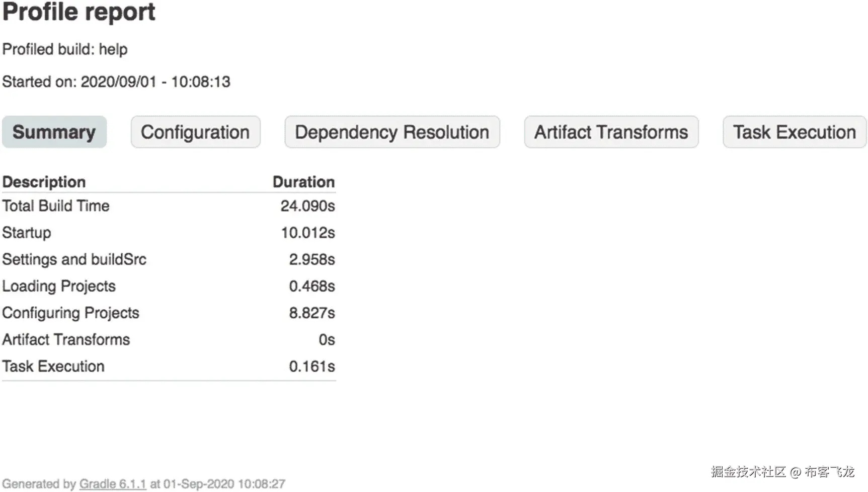Select the Total Build Time row label

[56, 206]
